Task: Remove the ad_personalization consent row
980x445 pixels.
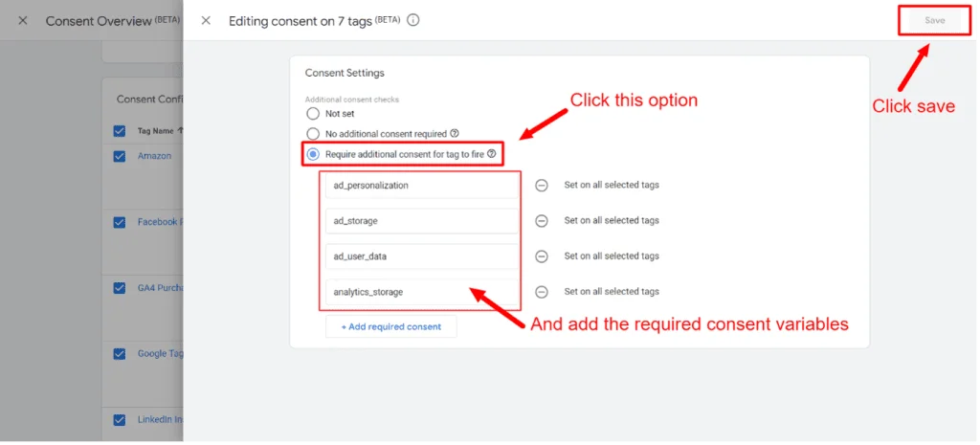Action: (542, 186)
